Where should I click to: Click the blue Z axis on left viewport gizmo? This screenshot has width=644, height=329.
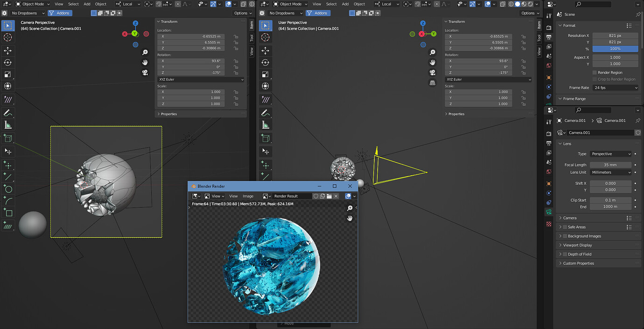[x=135, y=23]
